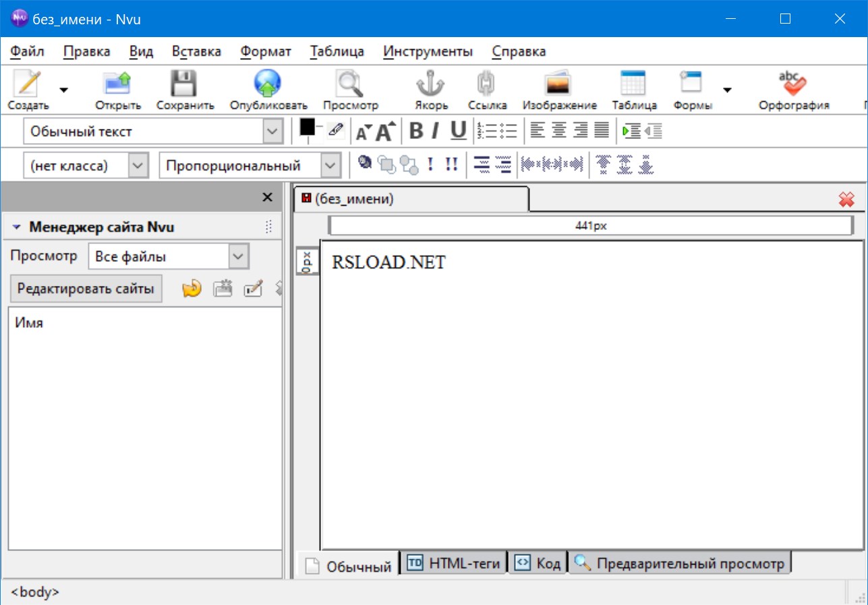
Task: Decrease font size with the small A icon
Action: pos(364,132)
